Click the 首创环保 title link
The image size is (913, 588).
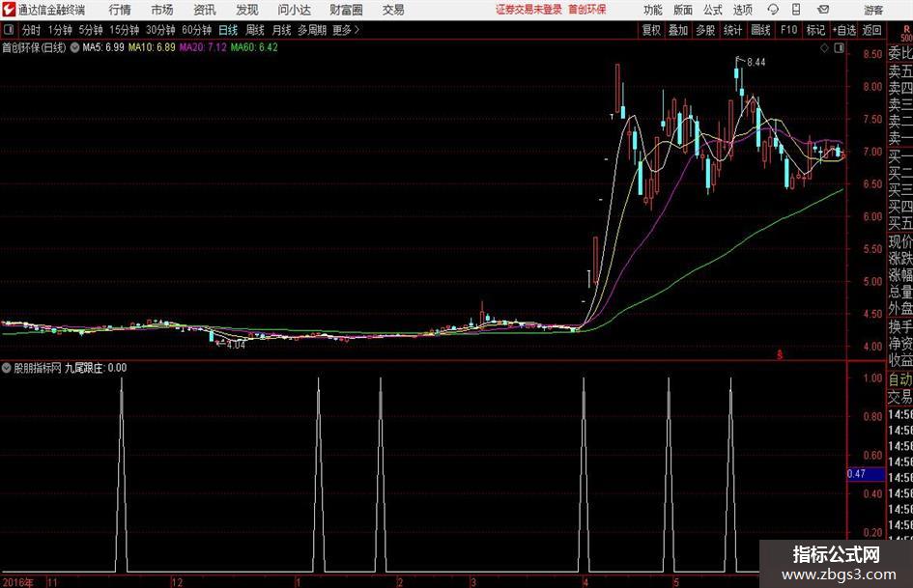coord(587,10)
